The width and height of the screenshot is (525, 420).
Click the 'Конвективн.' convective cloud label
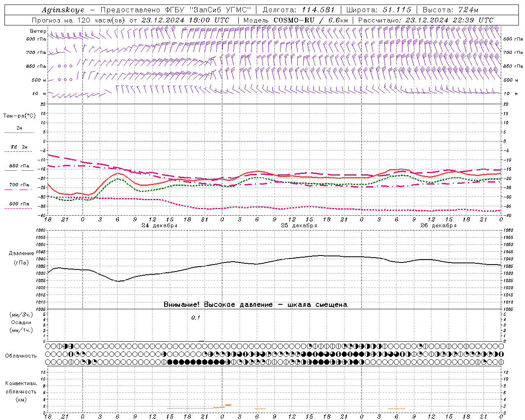[21, 383]
